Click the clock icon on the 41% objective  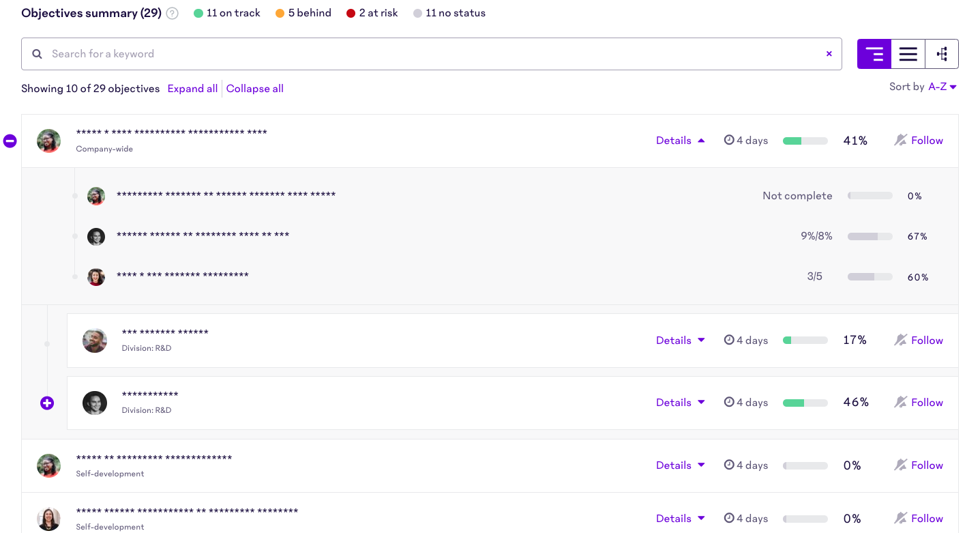point(728,140)
